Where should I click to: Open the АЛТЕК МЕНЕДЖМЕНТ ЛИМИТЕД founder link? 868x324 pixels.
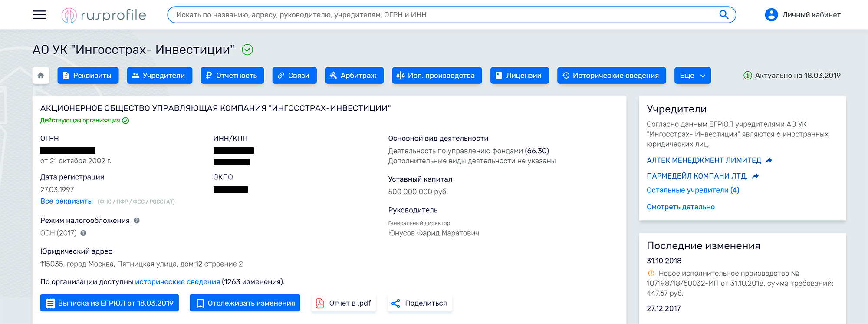click(x=704, y=160)
